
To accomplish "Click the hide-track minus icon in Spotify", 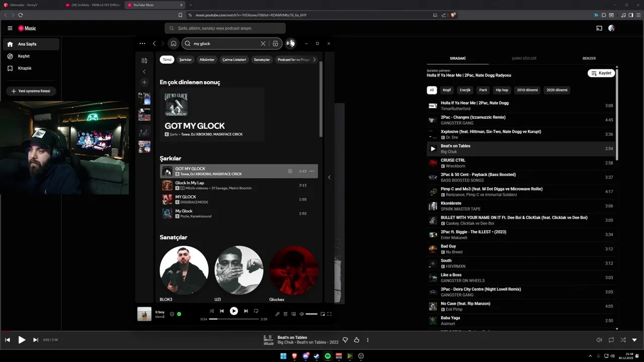I will (172, 314).
